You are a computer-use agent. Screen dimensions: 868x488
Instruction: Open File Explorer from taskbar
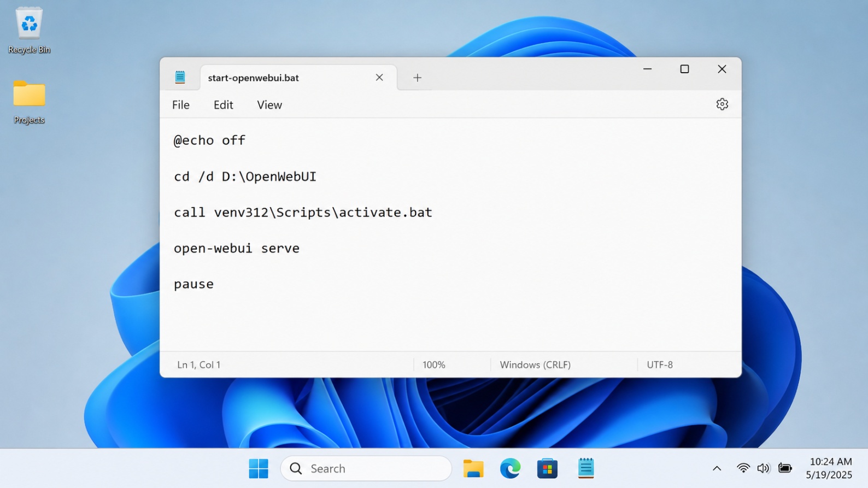tap(473, 468)
